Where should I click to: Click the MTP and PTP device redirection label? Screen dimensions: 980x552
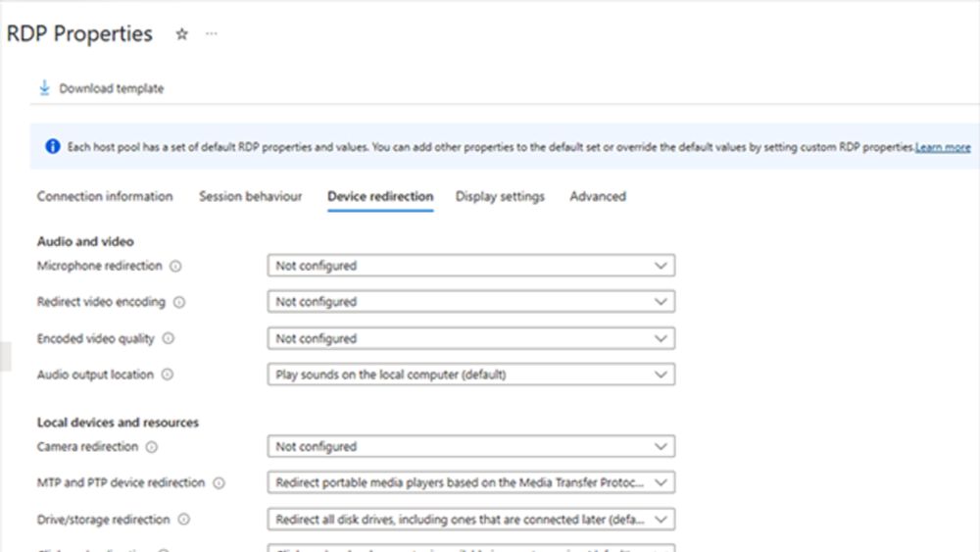coord(122,482)
